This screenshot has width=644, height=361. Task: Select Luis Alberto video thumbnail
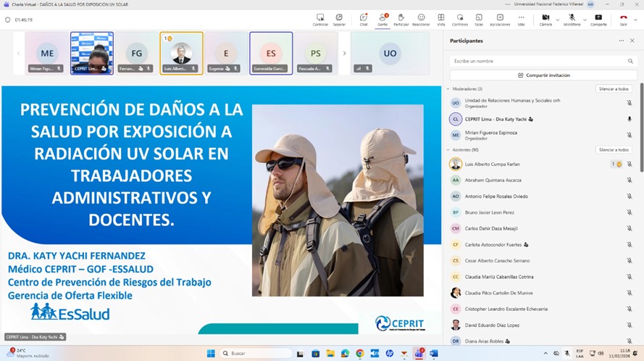click(182, 54)
